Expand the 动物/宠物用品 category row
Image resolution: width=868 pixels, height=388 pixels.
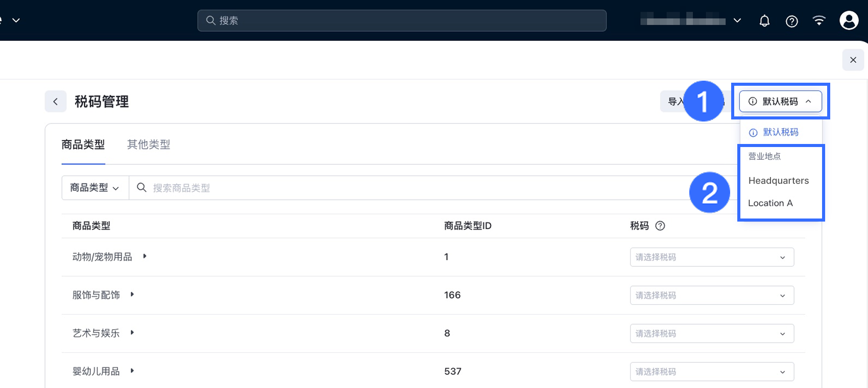[x=145, y=256]
